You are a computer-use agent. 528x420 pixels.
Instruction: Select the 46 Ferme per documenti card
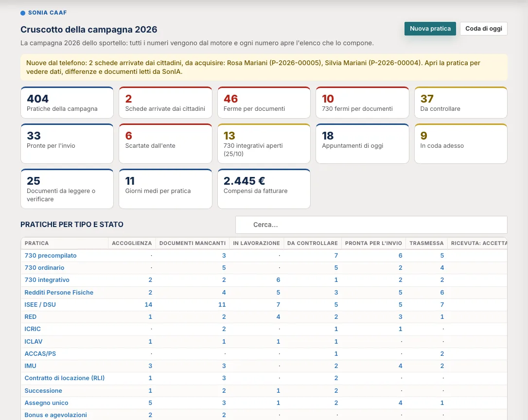coord(264,103)
